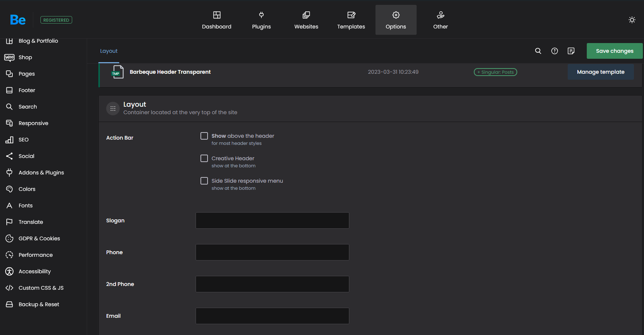
Task: Click the Accessibility icon in sidebar
Action: 9,271
